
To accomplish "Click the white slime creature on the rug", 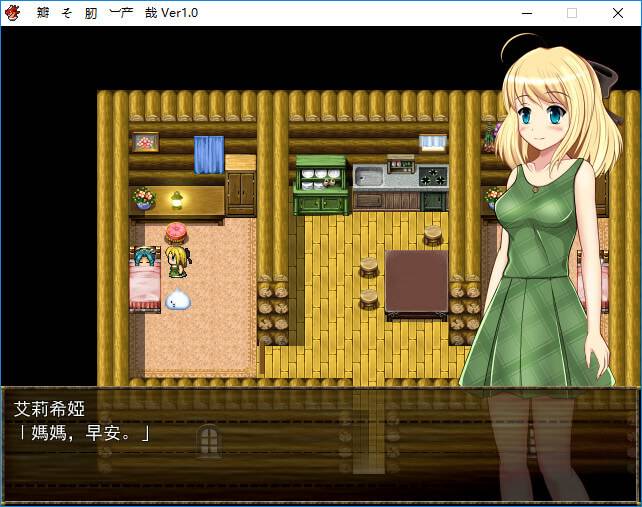I will click(x=177, y=297).
